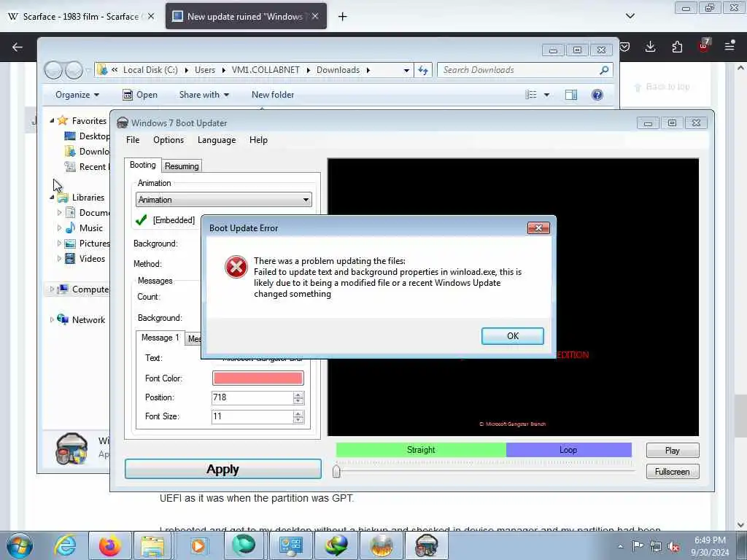The image size is (747, 560).
Task: Open Firefox from the taskbar
Action: tap(109, 545)
